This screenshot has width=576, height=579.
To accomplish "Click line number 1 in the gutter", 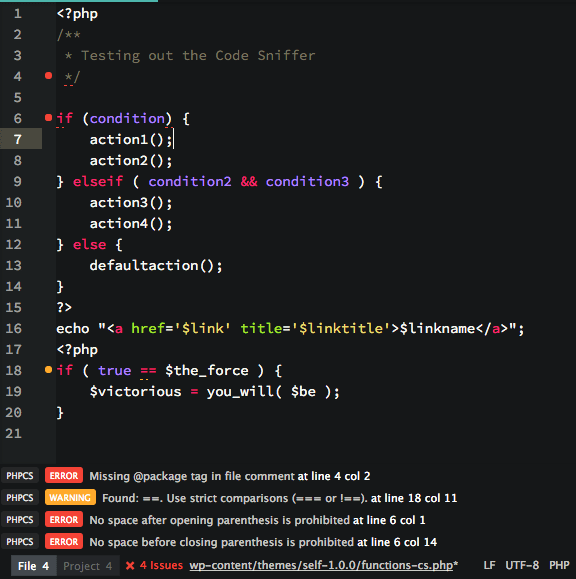I will pyautogui.click(x=17, y=14).
